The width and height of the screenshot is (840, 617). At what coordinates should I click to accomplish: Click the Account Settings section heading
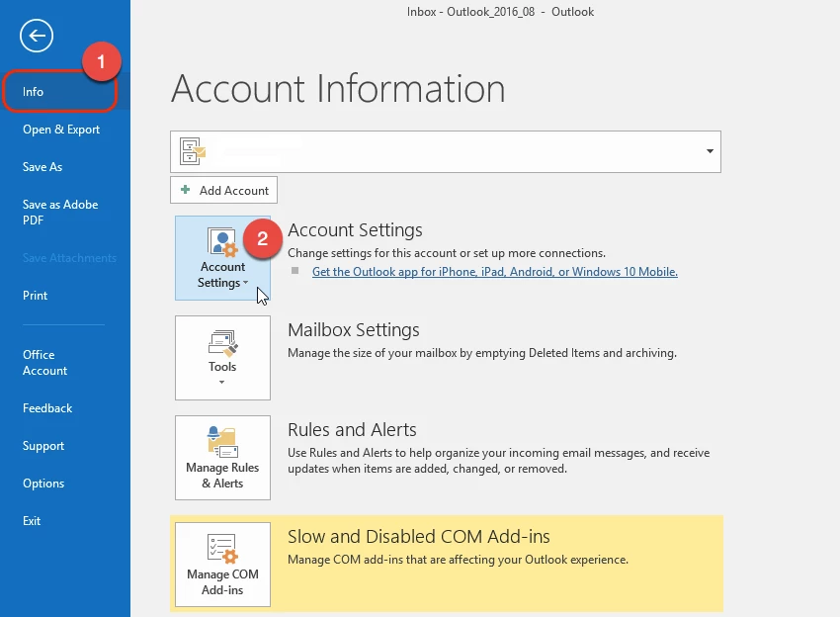coord(355,230)
